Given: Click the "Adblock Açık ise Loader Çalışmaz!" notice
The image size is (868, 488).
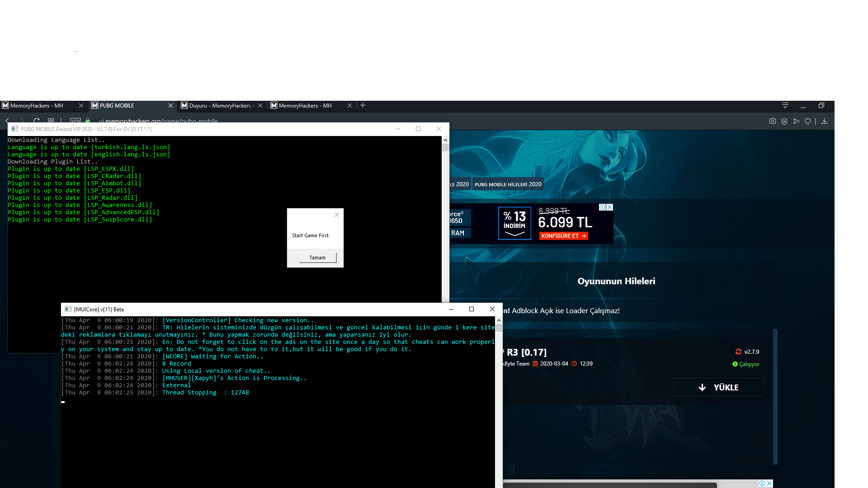Looking at the screenshot, I should pos(566,311).
